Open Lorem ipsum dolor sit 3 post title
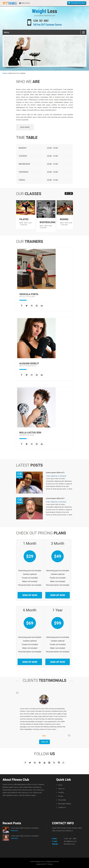89x868 pixels. 55,472
